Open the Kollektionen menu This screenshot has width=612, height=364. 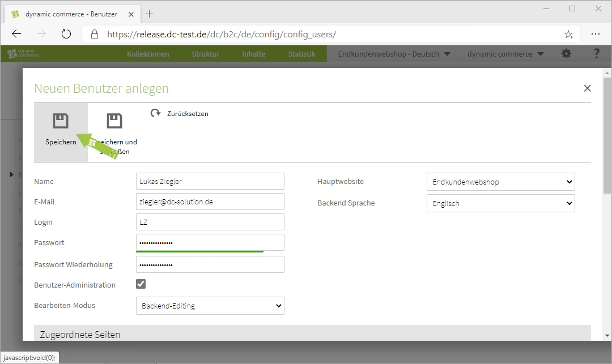coord(148,54)
